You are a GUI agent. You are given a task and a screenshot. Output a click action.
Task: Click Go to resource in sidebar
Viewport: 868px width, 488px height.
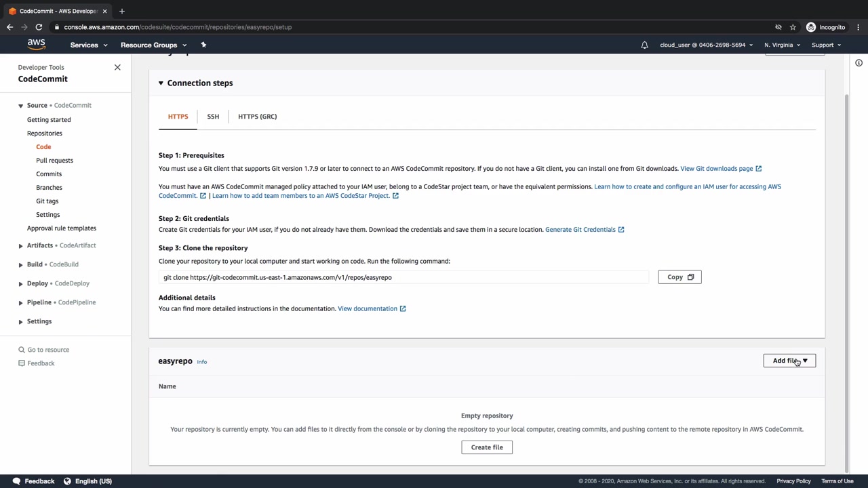pos(48,350)
